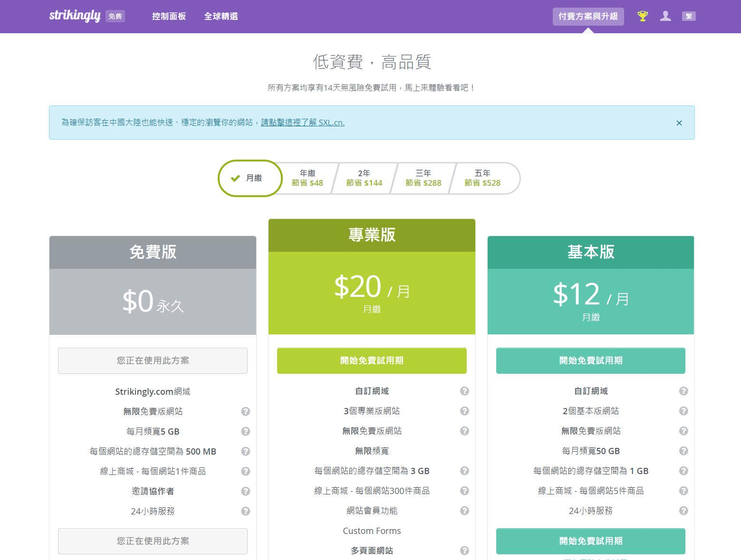
Task: Click the 繁 language icon
Action: (x=689, y=16)
